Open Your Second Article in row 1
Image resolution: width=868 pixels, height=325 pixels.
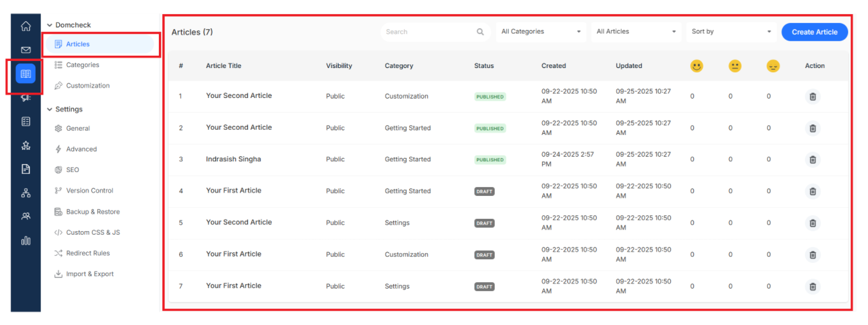[x=239, y=96]
